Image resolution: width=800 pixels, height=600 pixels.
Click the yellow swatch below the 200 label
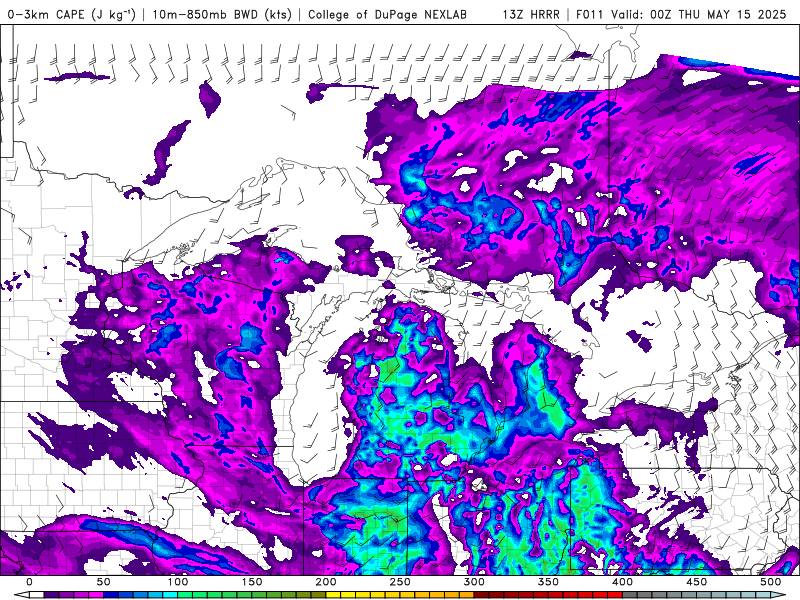tap(333, 595)
